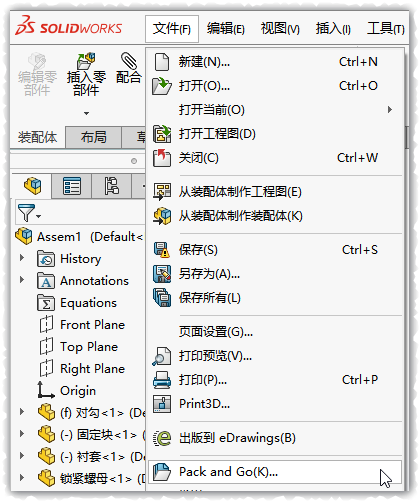
Task: Open the 打开当前 submenu arrow
Action: coord(390,110)
